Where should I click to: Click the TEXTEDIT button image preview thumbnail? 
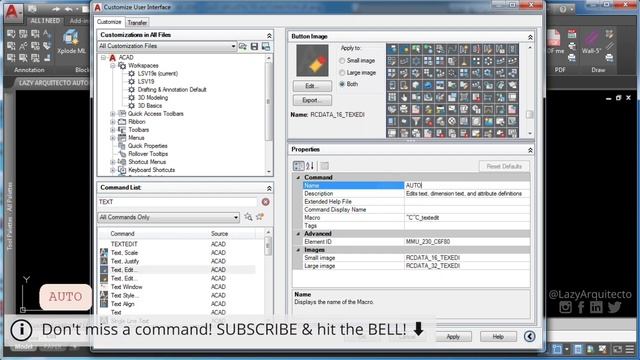pyautogui.click(x=312, y=61)
